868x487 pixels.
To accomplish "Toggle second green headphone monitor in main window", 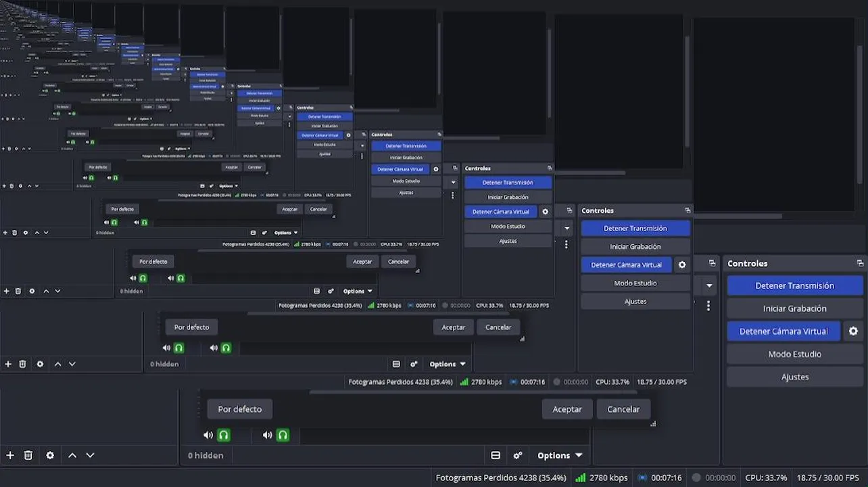I will (x=283, y=435).
